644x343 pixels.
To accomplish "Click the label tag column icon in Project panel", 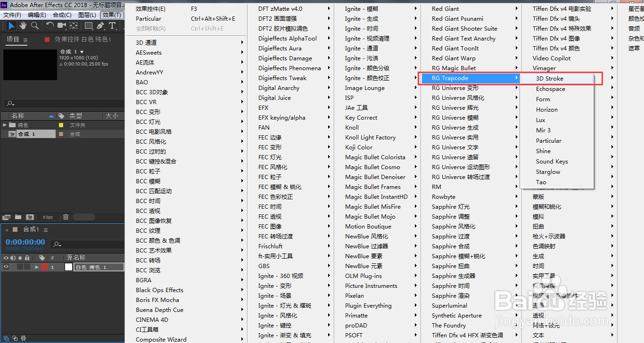I will (x=61, y=116).
